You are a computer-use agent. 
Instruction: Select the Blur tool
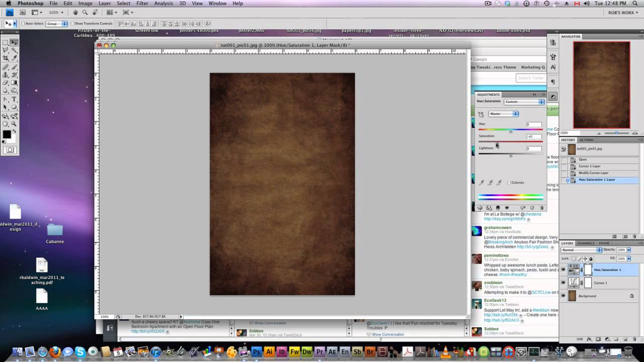click(x=6, y=91)
